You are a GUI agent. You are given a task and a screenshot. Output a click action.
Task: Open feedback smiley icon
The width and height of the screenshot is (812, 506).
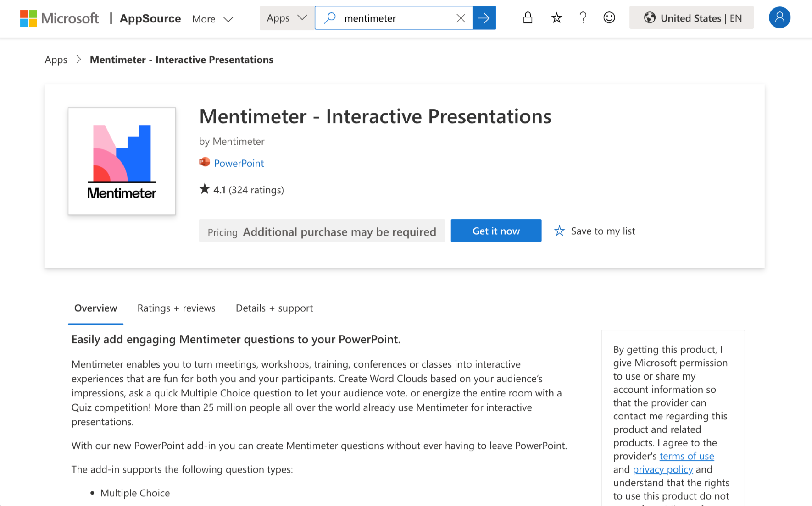click(x=609, y=18)
